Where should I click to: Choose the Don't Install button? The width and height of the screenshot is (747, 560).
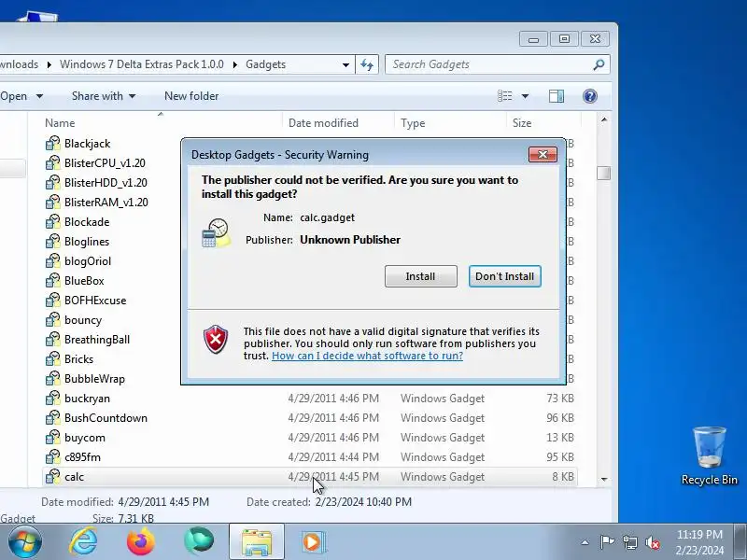click(x=504, y=276)
